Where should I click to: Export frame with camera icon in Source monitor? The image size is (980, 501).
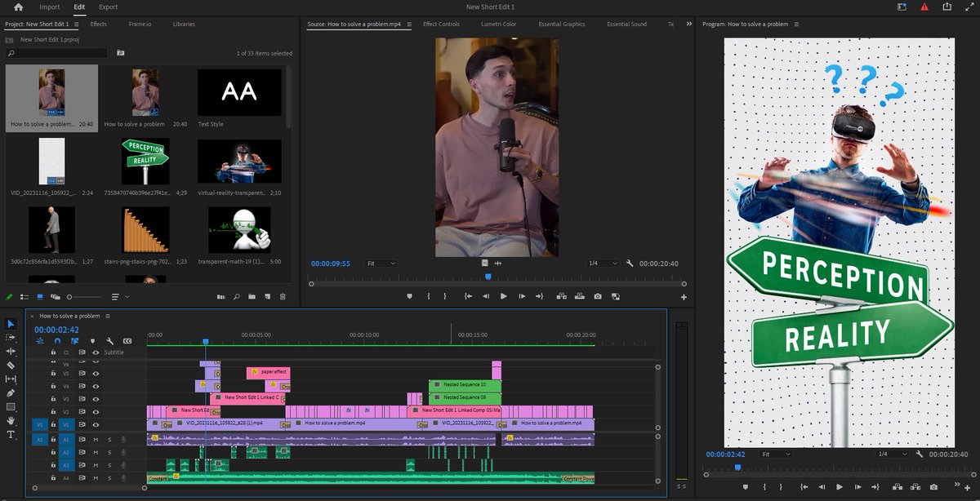(599, 296)
